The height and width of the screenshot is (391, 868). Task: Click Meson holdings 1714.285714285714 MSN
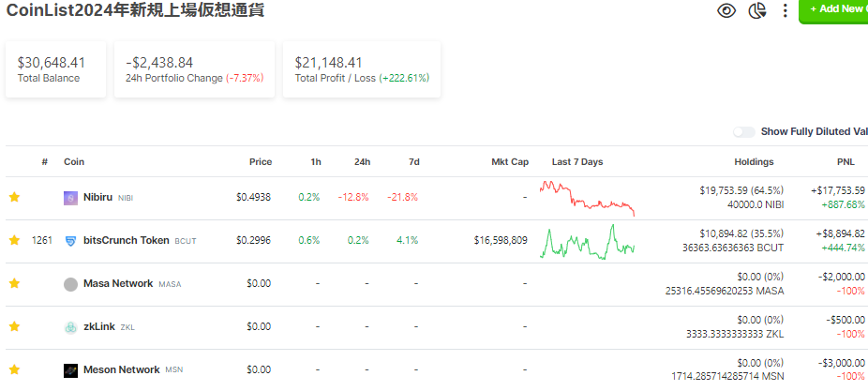click(x=728, y=377)
